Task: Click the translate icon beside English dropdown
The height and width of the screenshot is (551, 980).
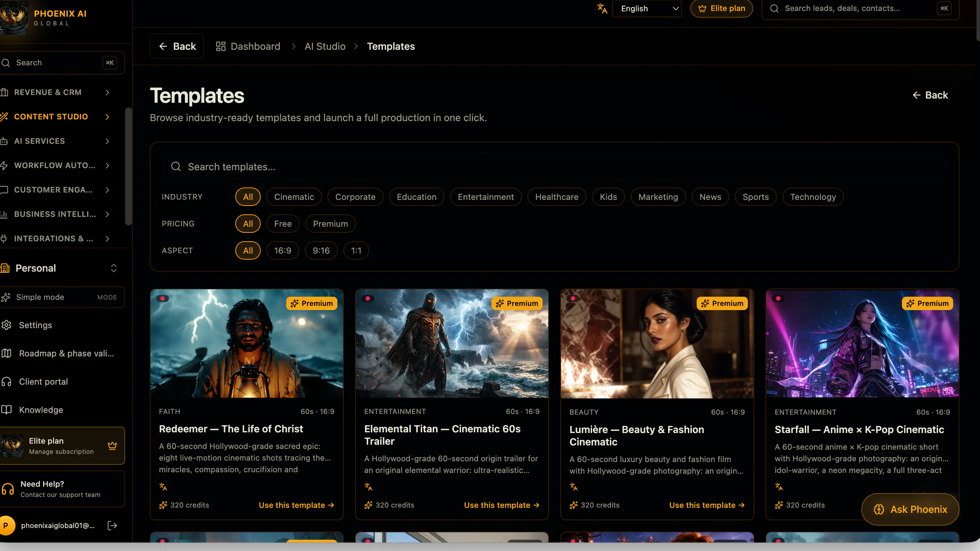Action: [602, 8]
